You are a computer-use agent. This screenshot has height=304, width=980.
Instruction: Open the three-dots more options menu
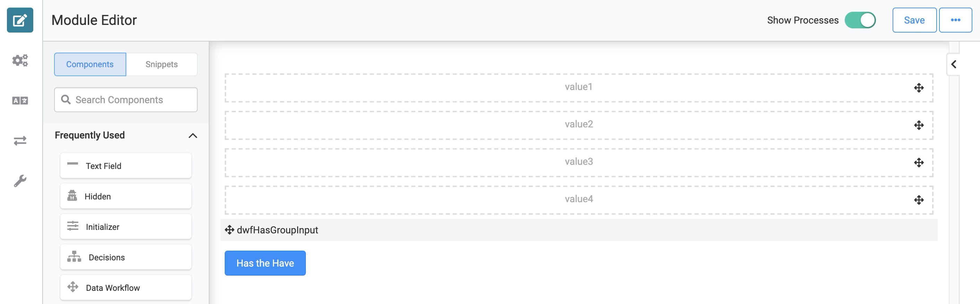pos(955,20)
